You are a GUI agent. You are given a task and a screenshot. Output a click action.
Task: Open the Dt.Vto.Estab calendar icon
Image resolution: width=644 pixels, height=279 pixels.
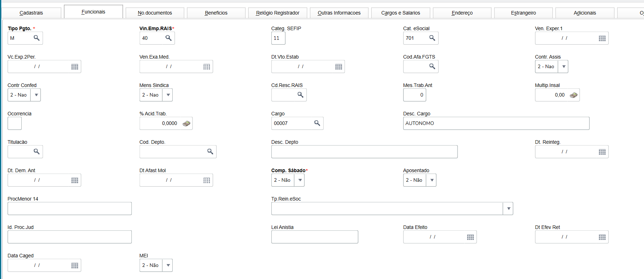339,67
